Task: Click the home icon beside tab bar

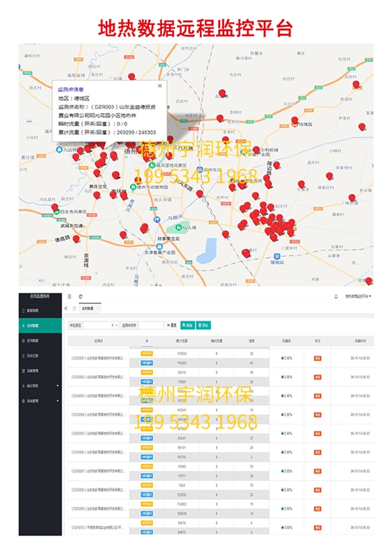Action: click(74, 308)
